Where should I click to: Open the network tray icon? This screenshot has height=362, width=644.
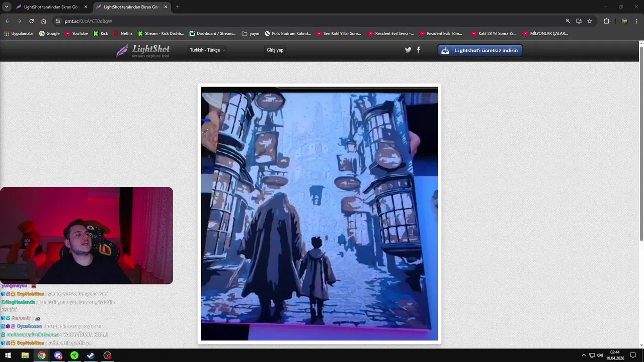(592, 355)
